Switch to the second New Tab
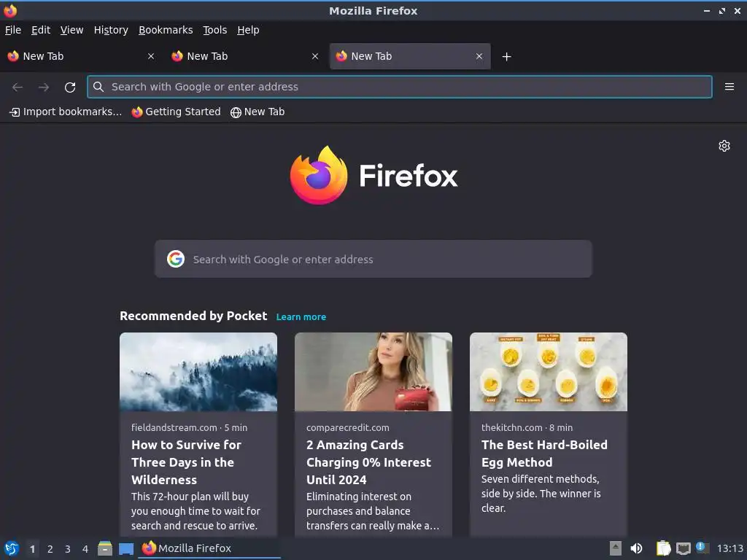 [245, 56]
